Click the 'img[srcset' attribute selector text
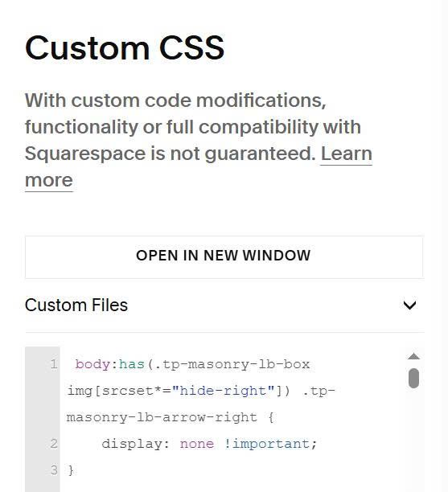448x492 pixels. 110,391
